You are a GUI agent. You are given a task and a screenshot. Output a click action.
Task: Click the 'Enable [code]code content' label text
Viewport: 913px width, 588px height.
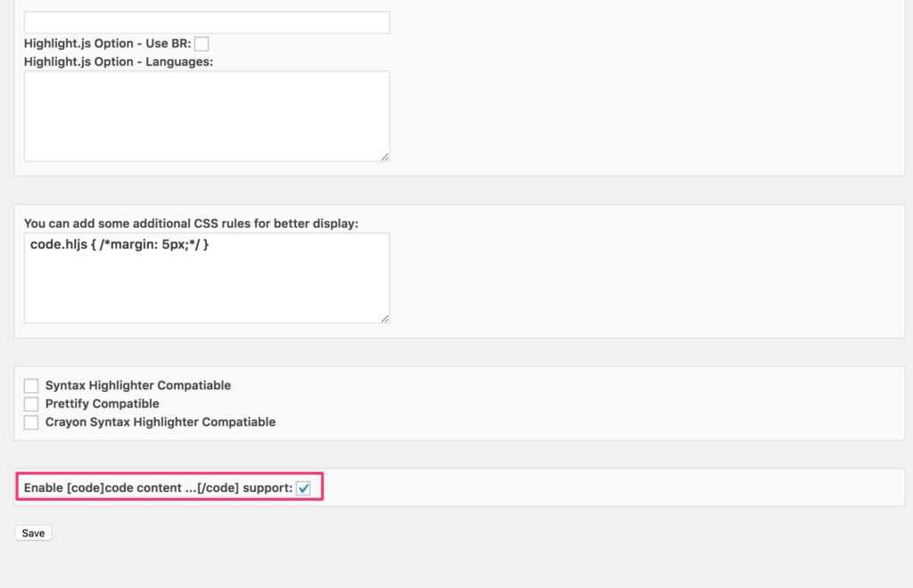158,488
